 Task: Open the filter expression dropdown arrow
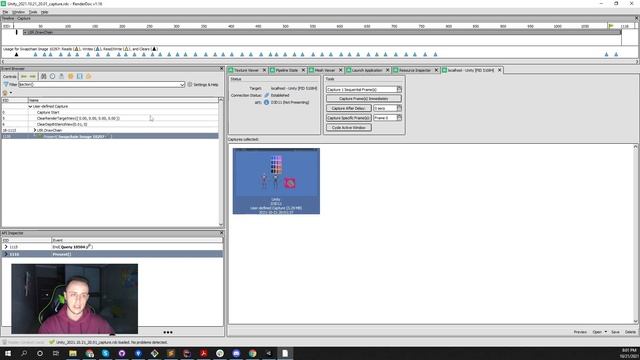point(182,84)
